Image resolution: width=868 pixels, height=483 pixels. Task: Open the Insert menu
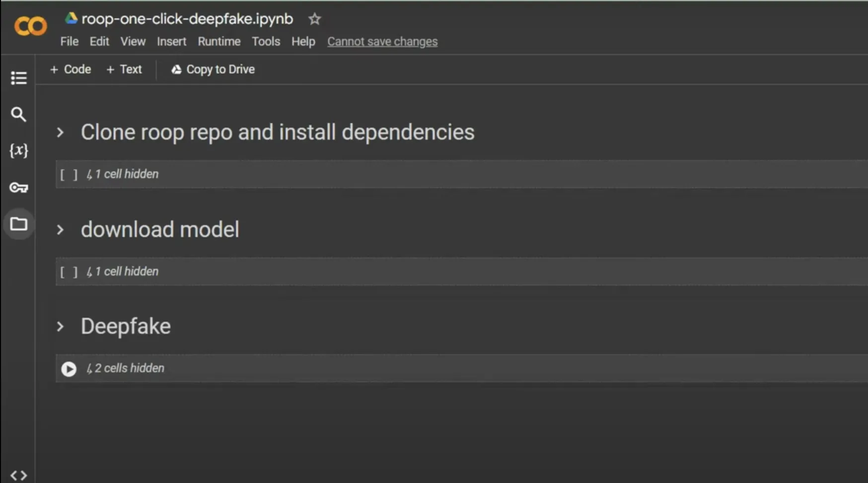pos(171,41)
